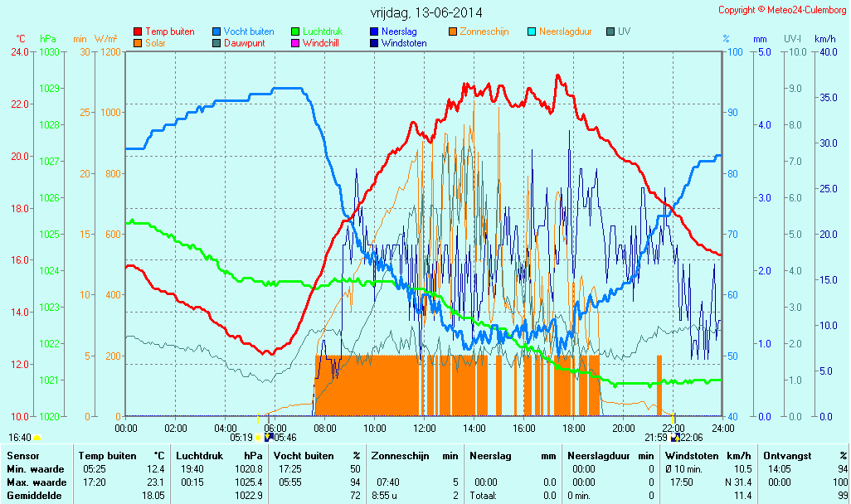Click the magenta Windchill legend square

[295, 43]
